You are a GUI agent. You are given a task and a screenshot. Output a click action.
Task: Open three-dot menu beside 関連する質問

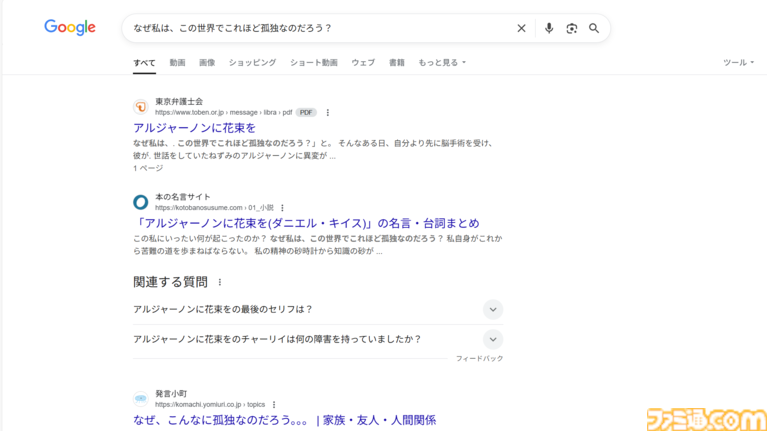[x=220, y=282]
